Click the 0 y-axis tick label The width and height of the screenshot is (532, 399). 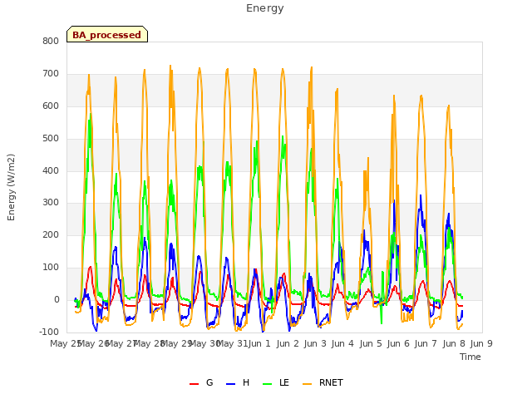[x=57, y=299]
